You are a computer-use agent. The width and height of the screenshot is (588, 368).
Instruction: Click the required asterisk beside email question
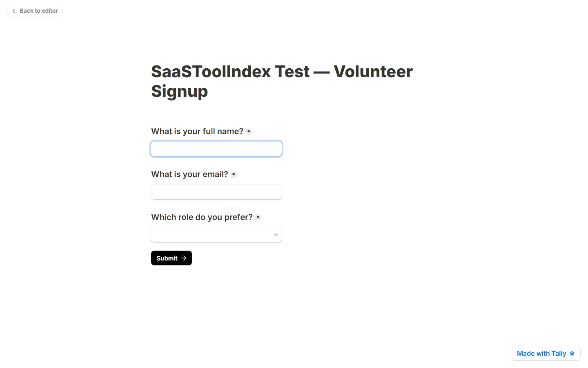pos(234,174)
